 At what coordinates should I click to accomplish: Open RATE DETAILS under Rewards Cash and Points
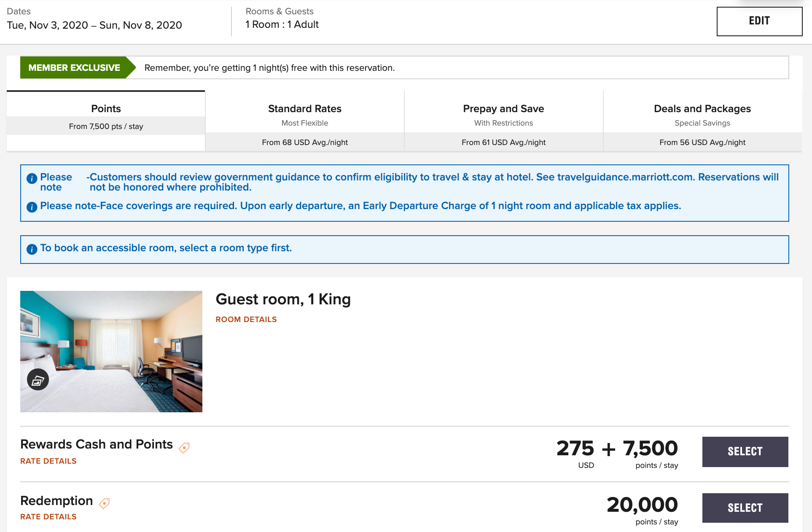(x=48, y=461)
